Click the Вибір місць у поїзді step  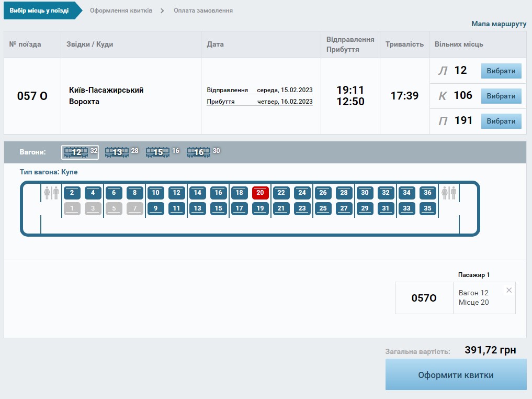tap(39, 10)
